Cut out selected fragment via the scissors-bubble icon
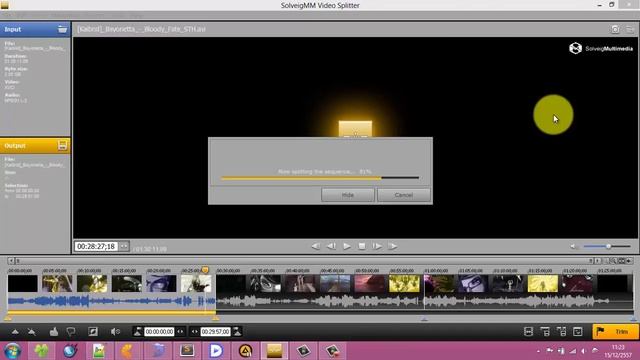Viewport: 640px width, 360px height. [x=71, y=332]
